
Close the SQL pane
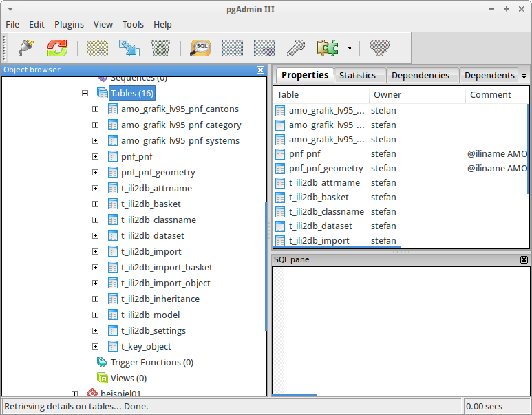point(524,259)
